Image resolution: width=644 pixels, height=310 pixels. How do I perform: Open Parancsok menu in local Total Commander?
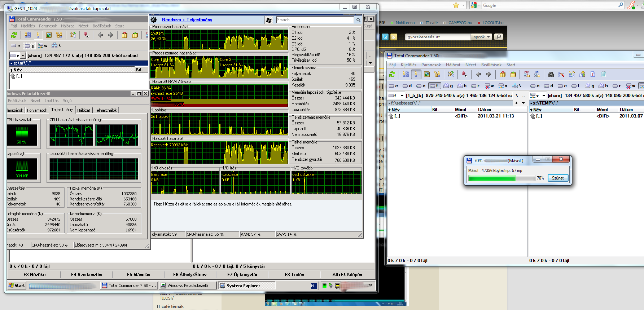(x=431, y=65)
